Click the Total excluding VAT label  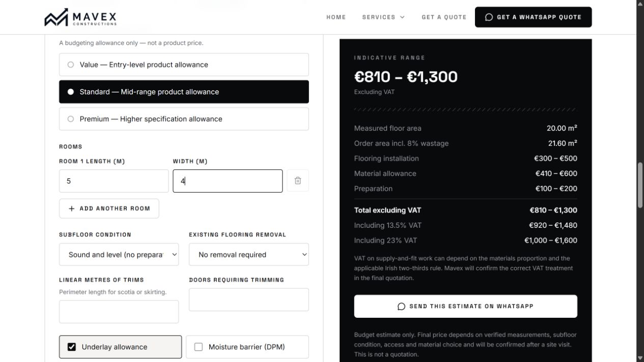388,210
